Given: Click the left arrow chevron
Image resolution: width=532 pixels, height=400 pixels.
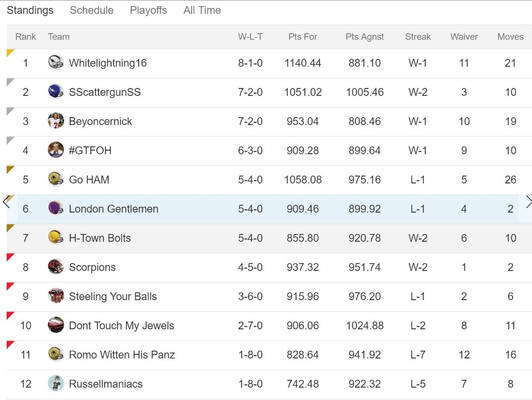Looking at the screenshot, I should click(x=6, y=202).
